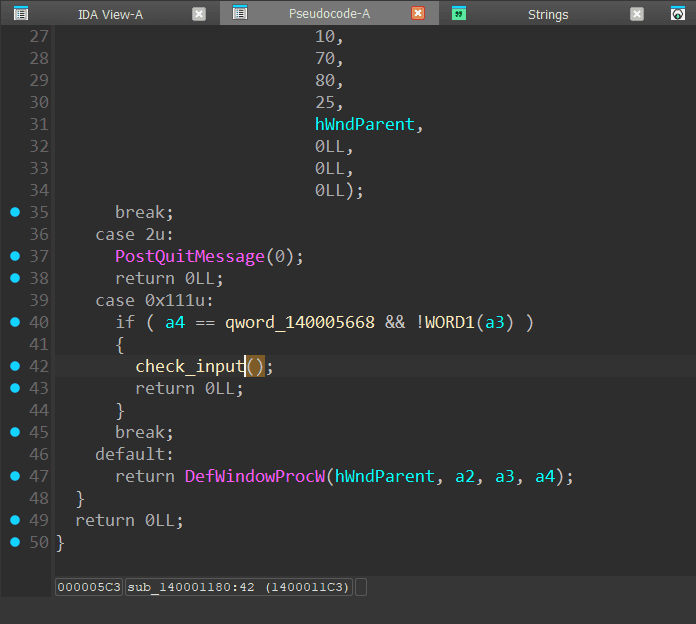Image resolution: width=696 pixels, height=624 pixels.
Task: Close the Strings tab
Action: click(x=637, y=14)
